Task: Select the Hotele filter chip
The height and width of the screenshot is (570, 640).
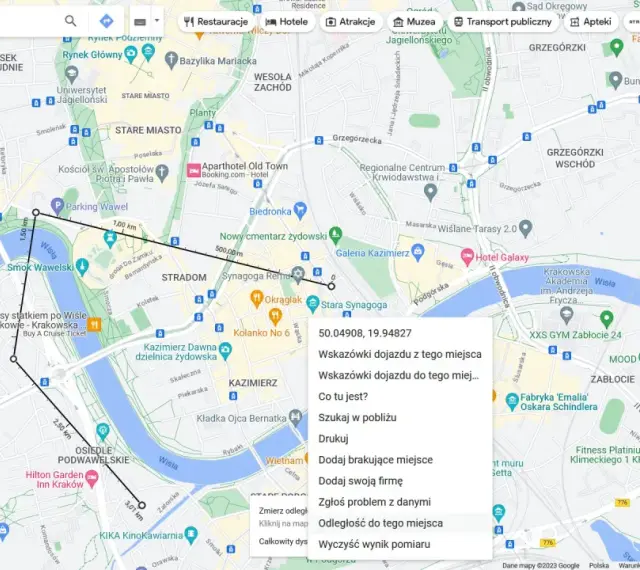Action: [287, 22]
